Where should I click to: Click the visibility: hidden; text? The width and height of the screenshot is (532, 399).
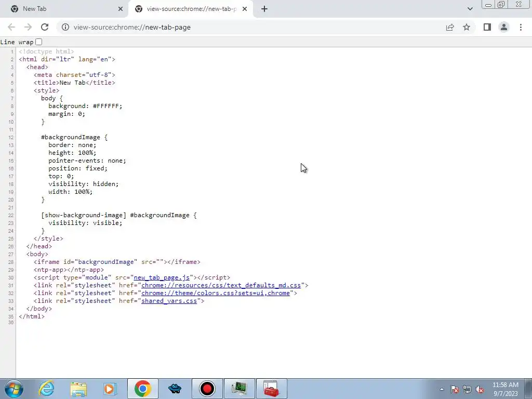coord(84,184)
